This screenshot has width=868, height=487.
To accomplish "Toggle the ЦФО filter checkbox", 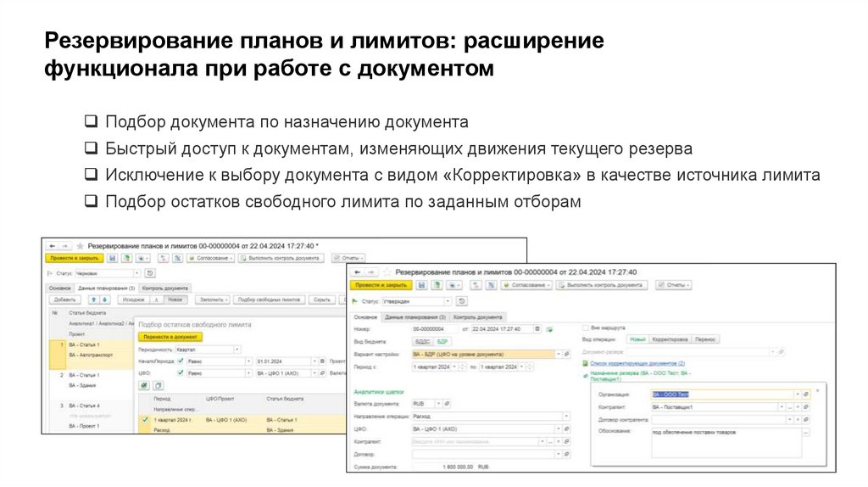I will point(180,372).
